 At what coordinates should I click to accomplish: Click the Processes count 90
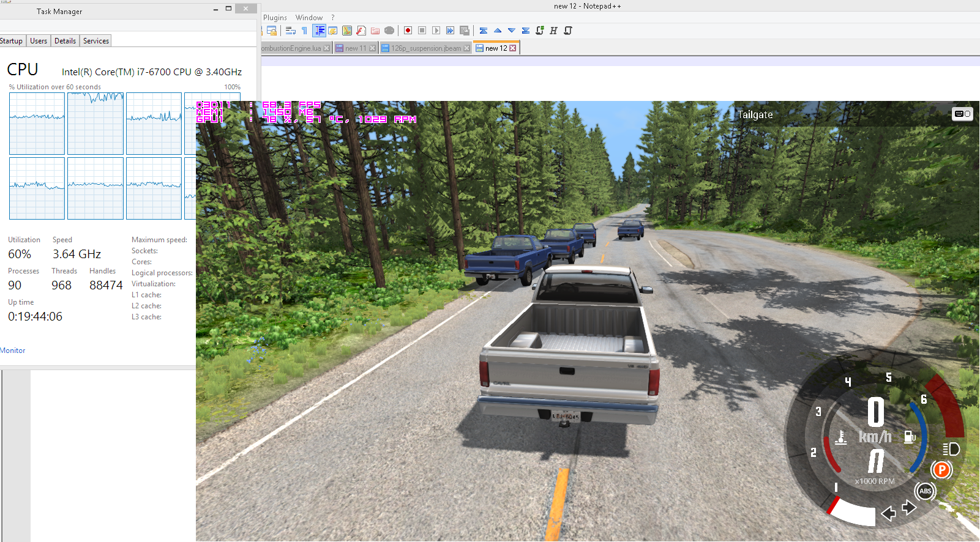(15, 285)
